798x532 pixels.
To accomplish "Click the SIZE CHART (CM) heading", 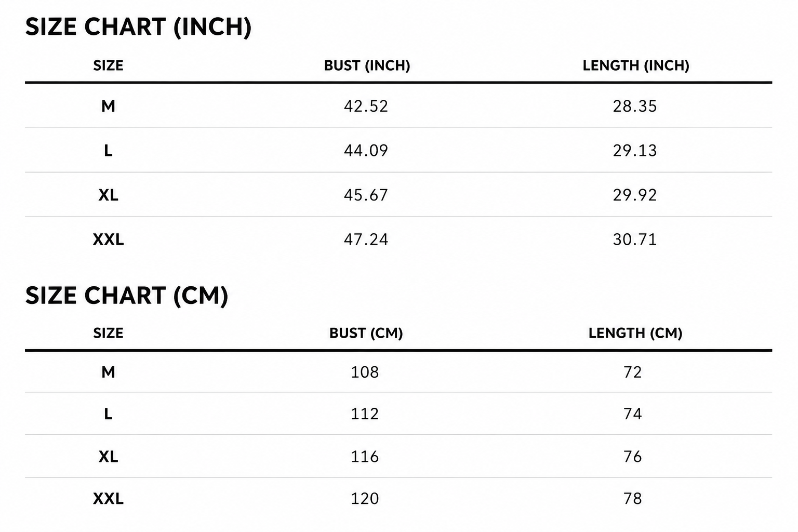I will click(x=127, y=296).
